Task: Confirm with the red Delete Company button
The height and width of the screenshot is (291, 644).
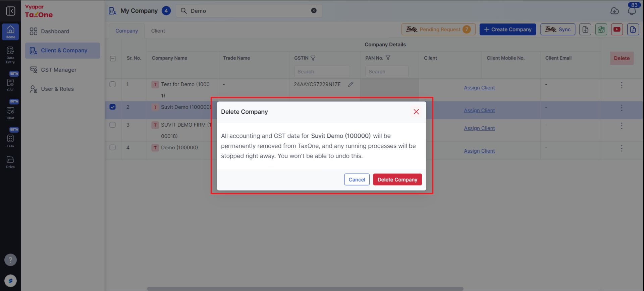Action: click(x=397, y=179)
